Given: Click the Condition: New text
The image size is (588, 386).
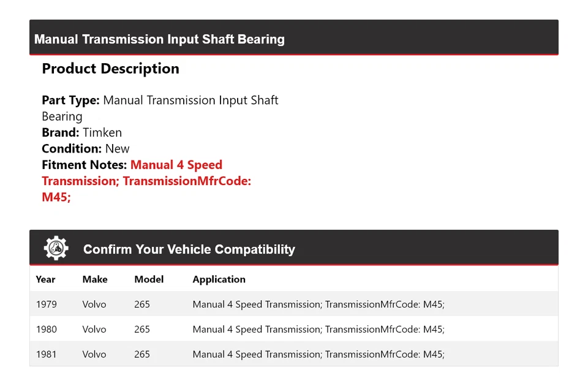Looking at the screenshot, I should pos(86,148).
